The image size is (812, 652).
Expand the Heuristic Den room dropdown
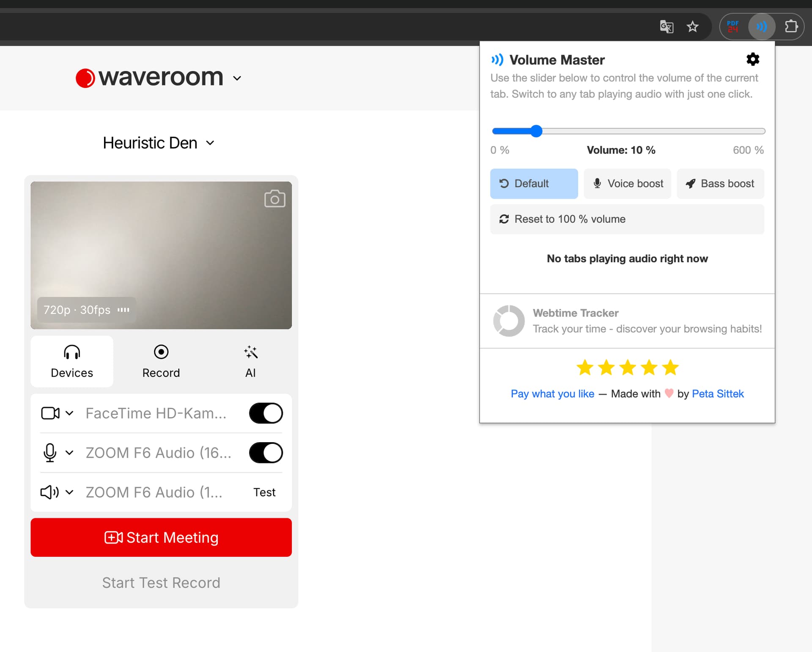pyautogui.click(x=210, y=143)
